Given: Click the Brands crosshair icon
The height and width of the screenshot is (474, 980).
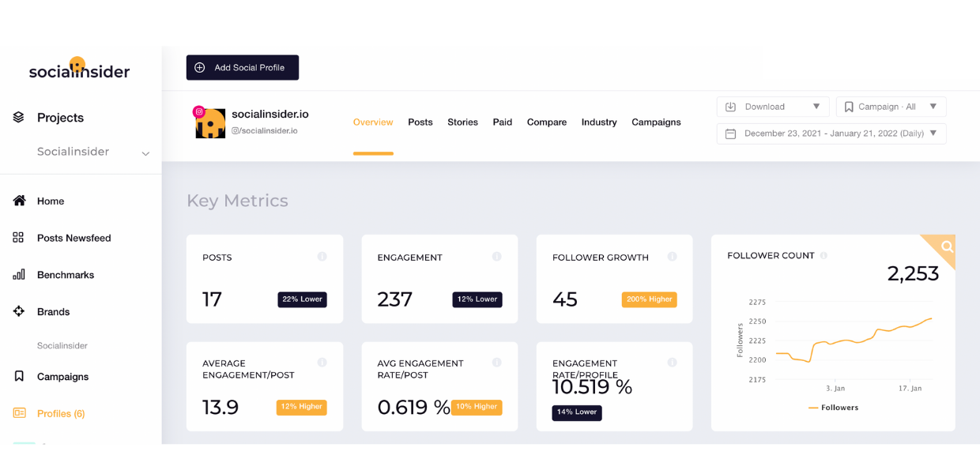Looking at the screenshot, I should point(19,311).
